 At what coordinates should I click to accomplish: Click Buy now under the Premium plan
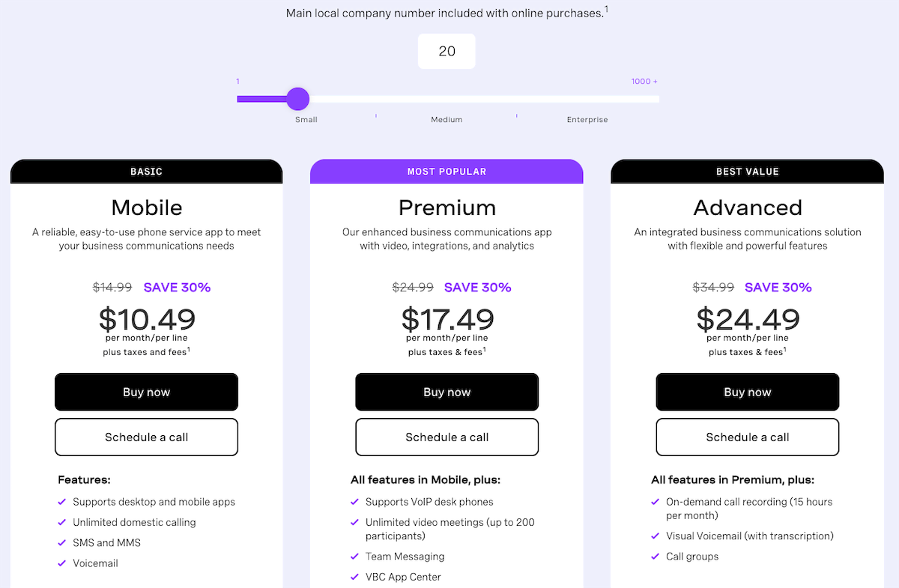447,392
